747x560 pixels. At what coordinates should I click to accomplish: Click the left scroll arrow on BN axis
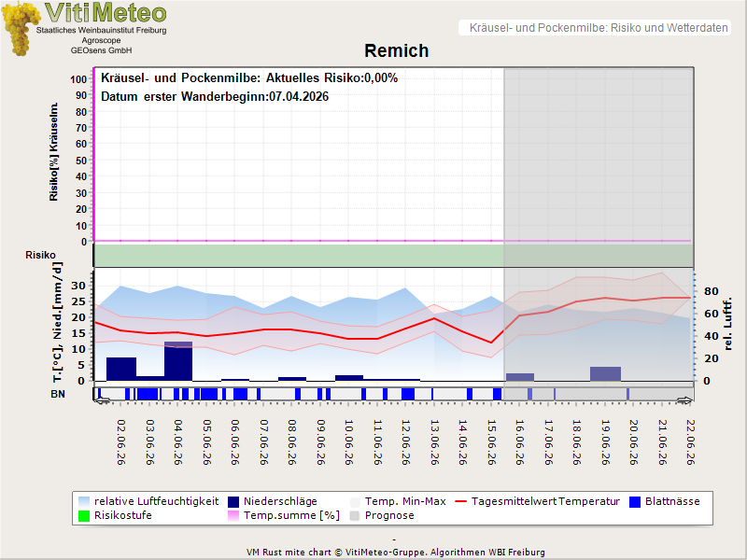[x=102, y=401]
